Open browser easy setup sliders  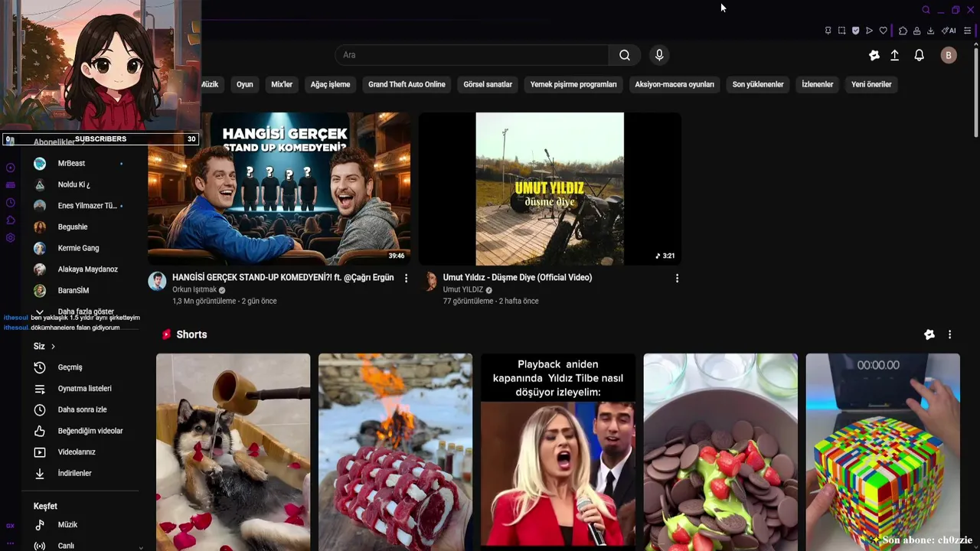(x=968, y=31)
